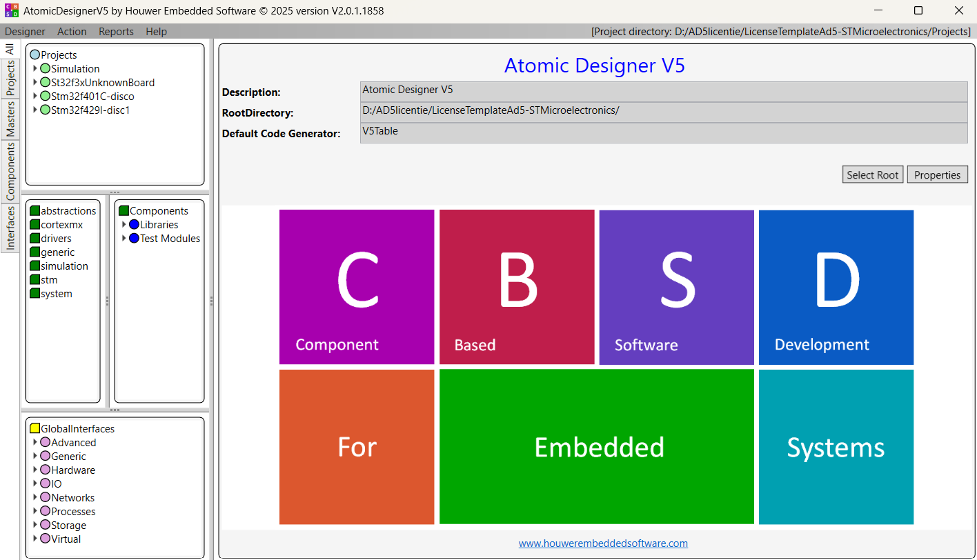Click the blue circle icon beside Libraries

[x=134, y=225]
